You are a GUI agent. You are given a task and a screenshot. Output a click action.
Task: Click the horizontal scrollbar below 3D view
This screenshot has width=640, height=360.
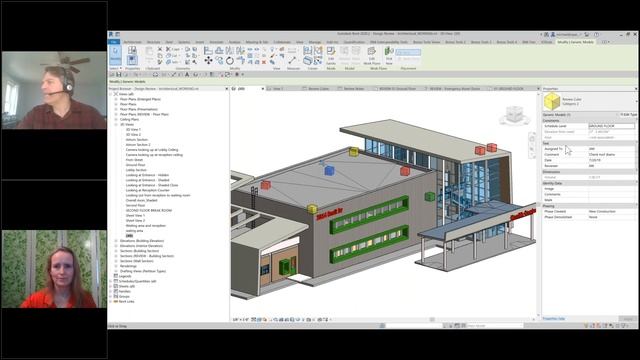(x=432, y=320)
